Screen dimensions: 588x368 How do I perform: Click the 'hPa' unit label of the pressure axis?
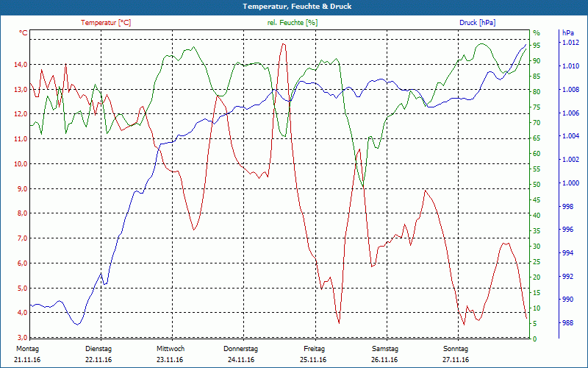click(x=568, y=33)
